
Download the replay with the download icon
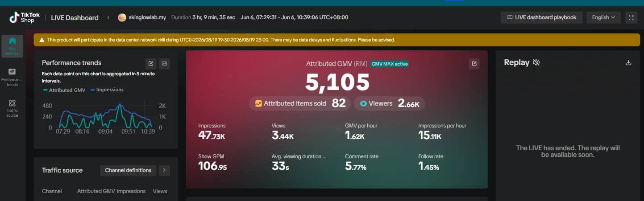click(628, 63)
